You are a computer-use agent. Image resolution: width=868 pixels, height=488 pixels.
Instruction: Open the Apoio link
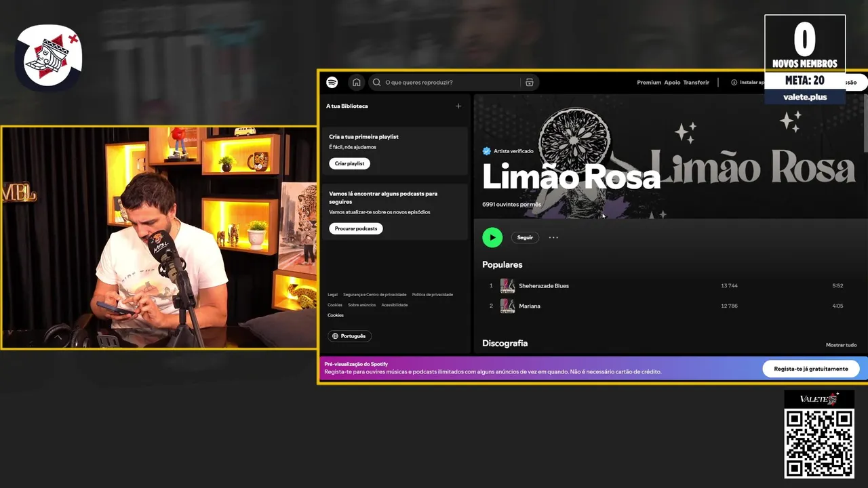click(x=672, y=83)
